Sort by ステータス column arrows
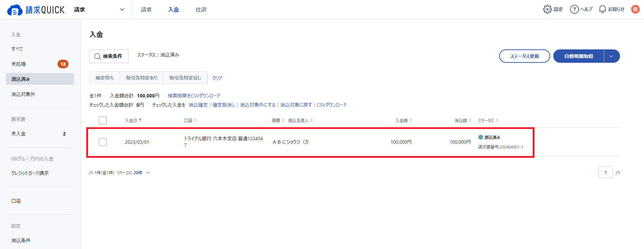 tap(497, 120)
